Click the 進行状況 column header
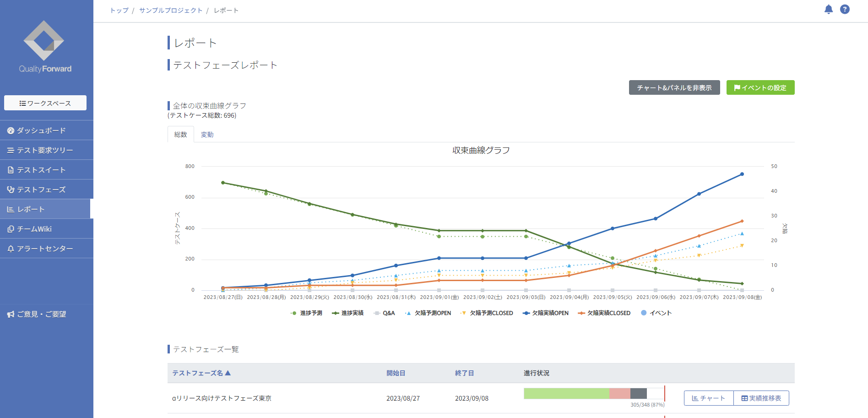This screenshot has height=418, width=868. coord(537,373)
